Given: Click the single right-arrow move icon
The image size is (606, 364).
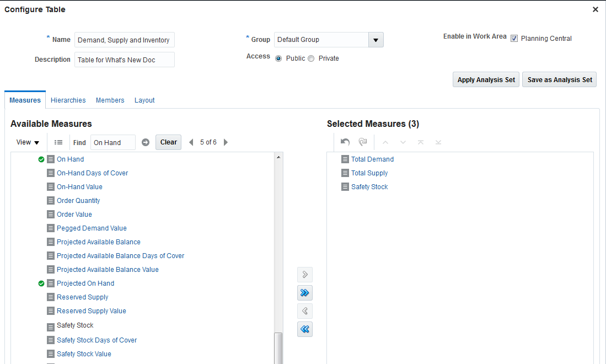Looking at the screenshot, I should 305,275.
